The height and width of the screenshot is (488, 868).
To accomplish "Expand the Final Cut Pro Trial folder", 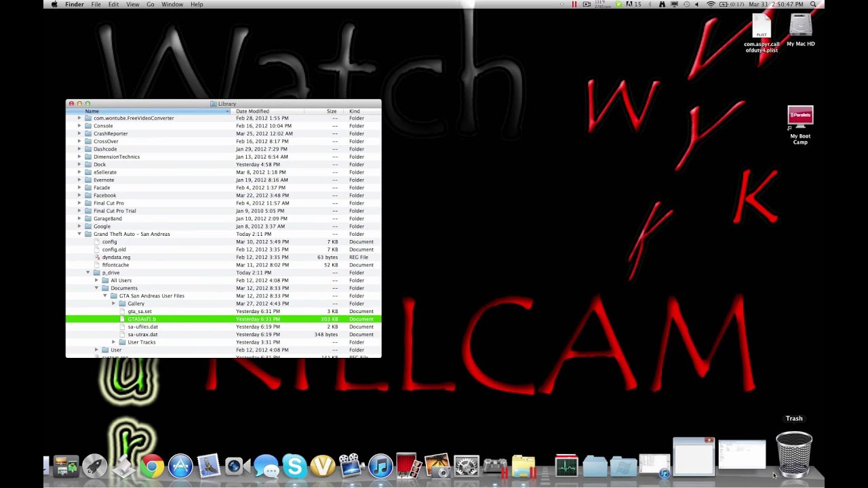I will pyautogui.click(x=79, y=211).
